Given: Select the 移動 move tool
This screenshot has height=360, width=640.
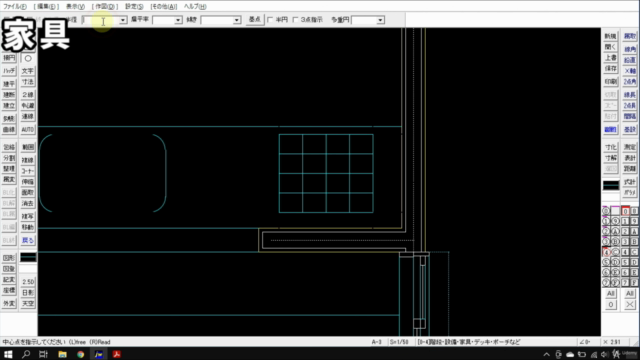Looking at the screenshot, I should 28,227.
